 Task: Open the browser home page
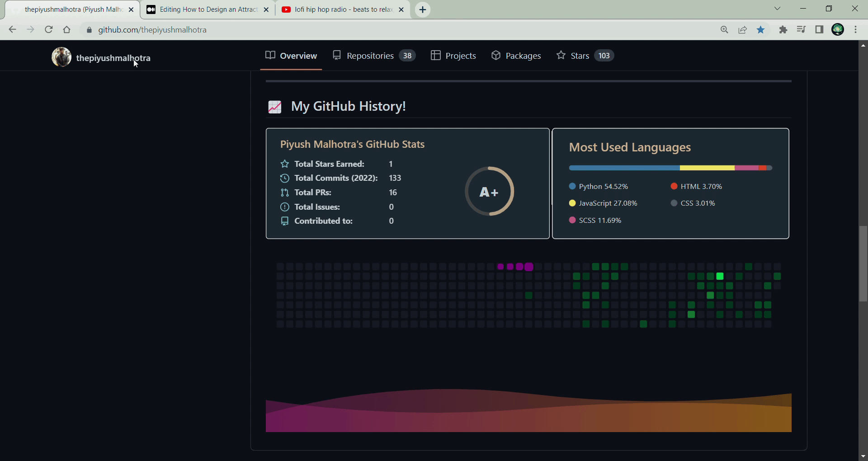(67, 30)
